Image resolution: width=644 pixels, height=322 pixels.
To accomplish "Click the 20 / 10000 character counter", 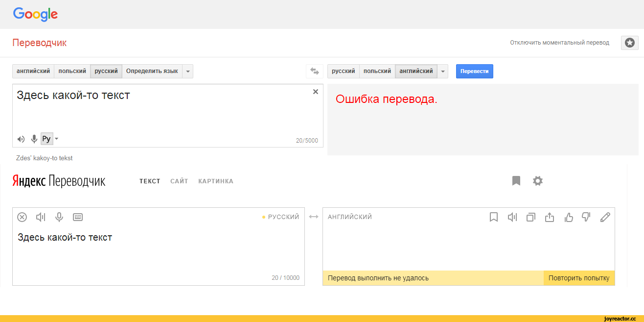I will [286, 278].
